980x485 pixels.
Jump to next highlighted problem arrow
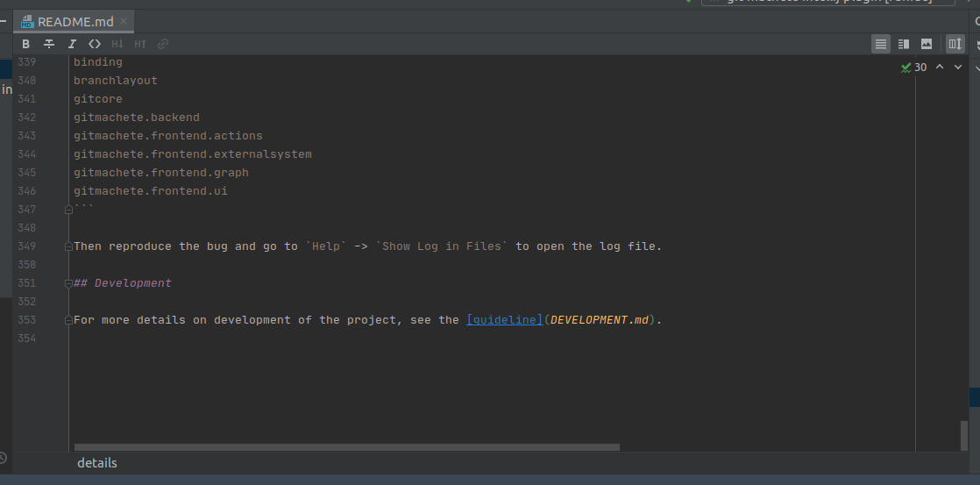[x=957, y=67]
